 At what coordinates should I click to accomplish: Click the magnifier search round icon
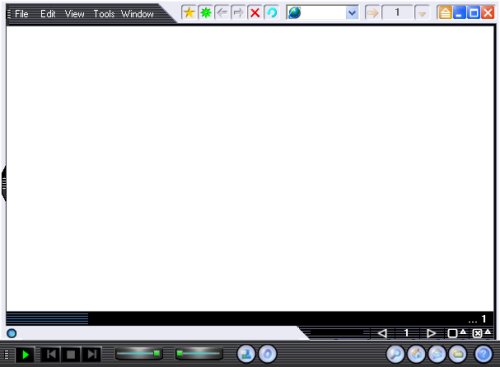pyautogui.click(x=395, y=354)
